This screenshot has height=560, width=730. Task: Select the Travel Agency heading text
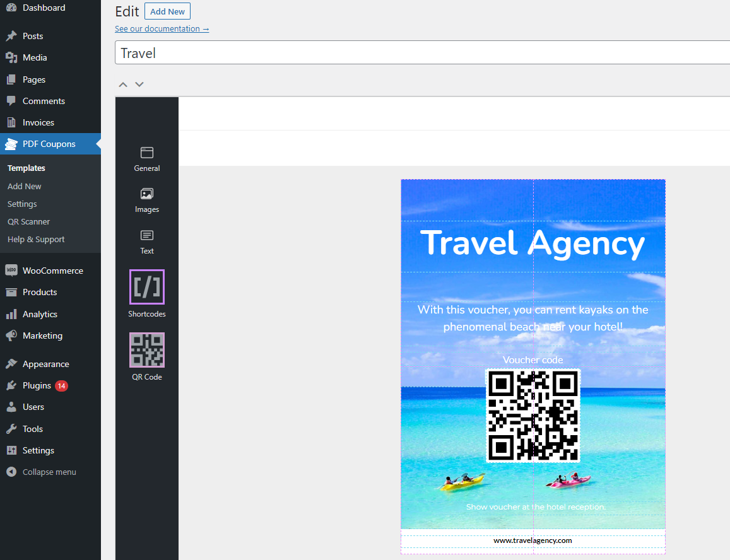coord(533,243)
